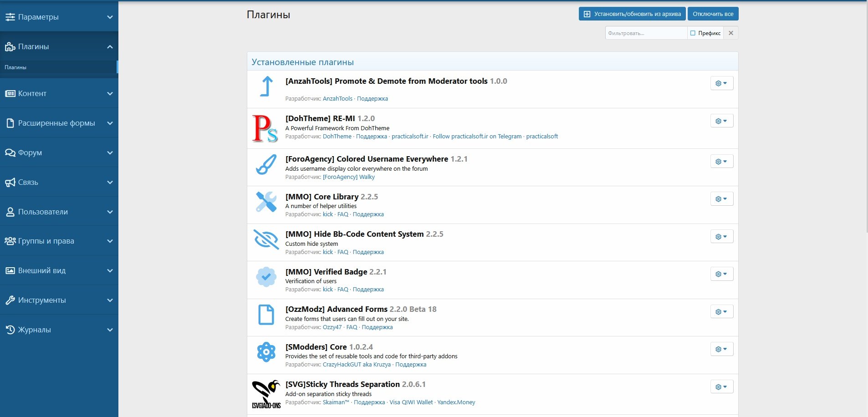Click Установить/обновить из архива button
The image size is (868, 417).
(632, 14)
